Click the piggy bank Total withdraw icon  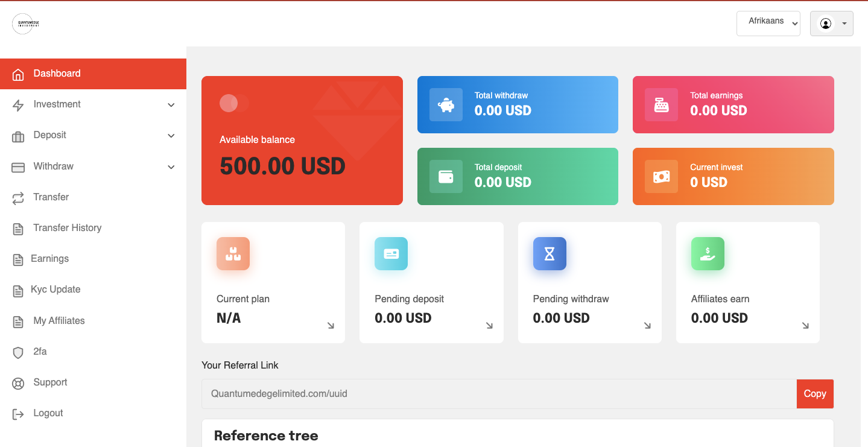[446, 105]
